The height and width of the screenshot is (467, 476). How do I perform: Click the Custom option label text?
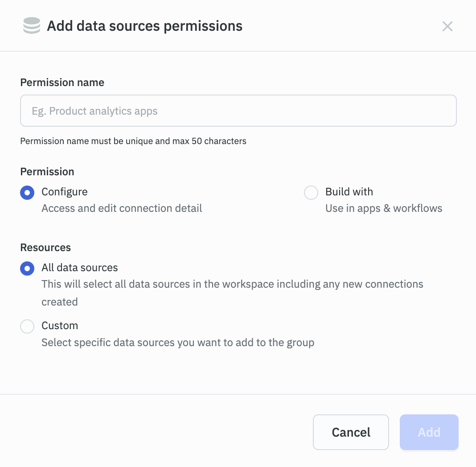coord(60,326)
